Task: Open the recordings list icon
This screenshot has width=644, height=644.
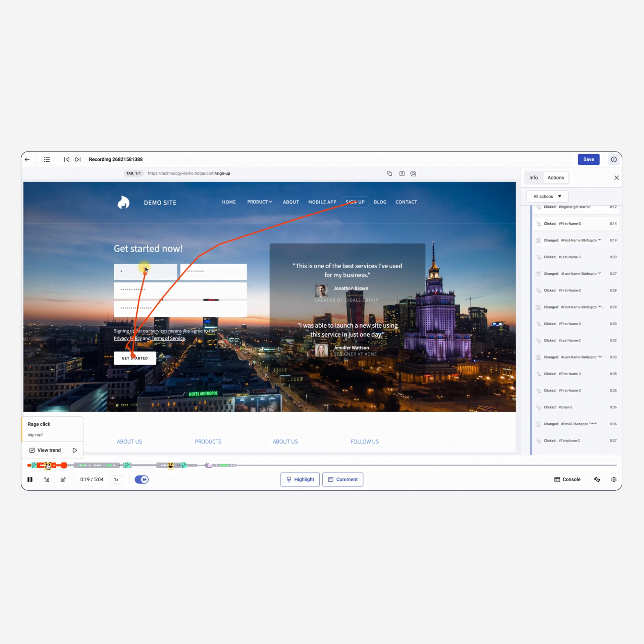Action: [x=47, y=159]
